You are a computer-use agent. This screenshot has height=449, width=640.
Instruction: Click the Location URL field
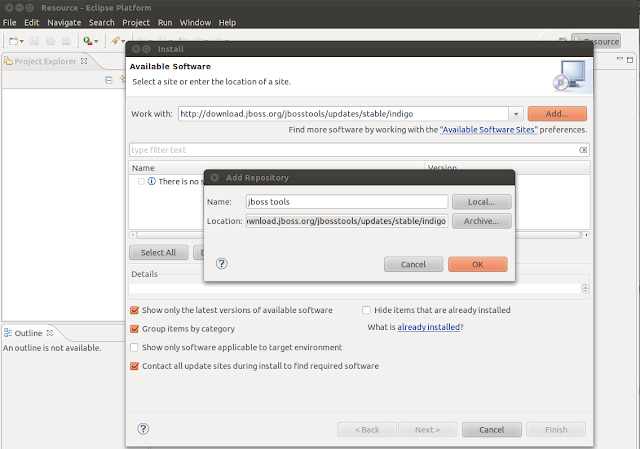coord(347,221)
